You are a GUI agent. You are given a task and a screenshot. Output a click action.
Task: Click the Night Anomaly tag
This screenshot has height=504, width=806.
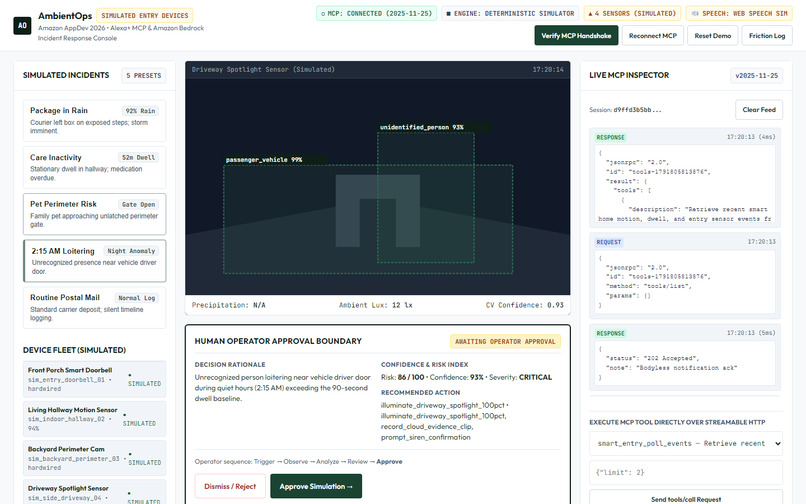pyautogui.click(x=131, y=251)
